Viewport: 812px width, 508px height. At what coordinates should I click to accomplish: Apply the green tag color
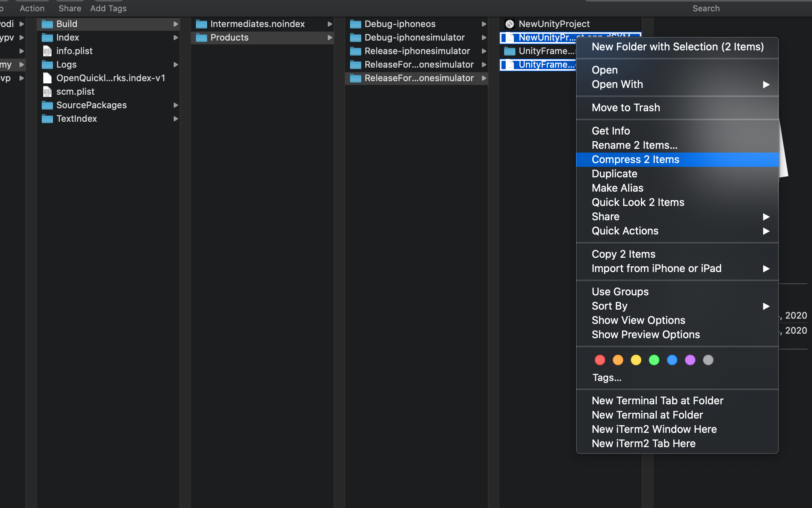click(x=654, y=360)
